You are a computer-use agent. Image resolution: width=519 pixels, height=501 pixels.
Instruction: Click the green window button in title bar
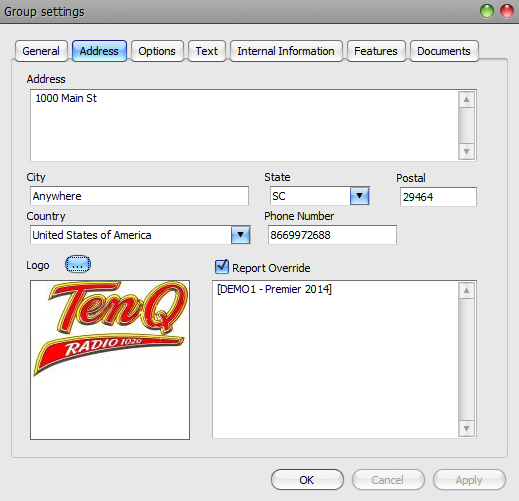[x=487, y=11]
